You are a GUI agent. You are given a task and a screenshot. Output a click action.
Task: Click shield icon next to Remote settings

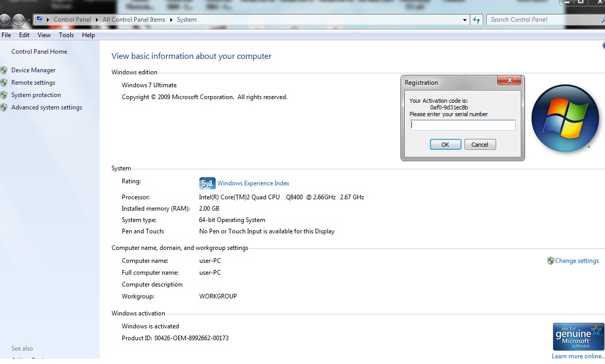tap(4, 83)
